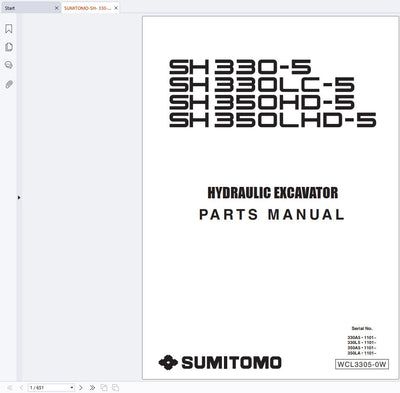Go to the first page

(9, 388)
